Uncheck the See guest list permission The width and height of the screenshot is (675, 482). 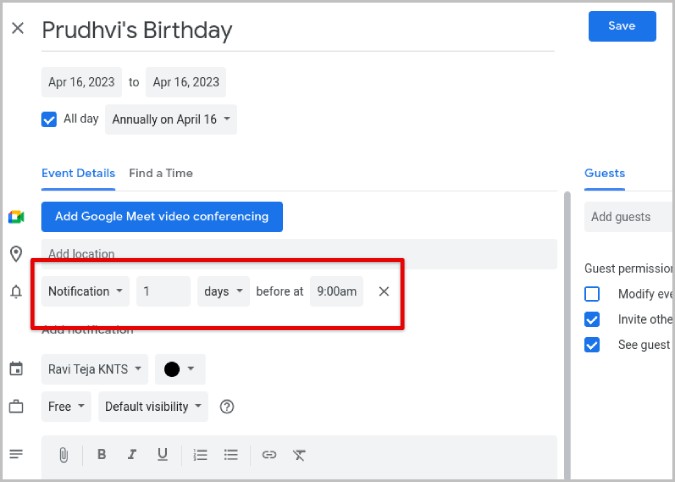[x=592, y=345]
